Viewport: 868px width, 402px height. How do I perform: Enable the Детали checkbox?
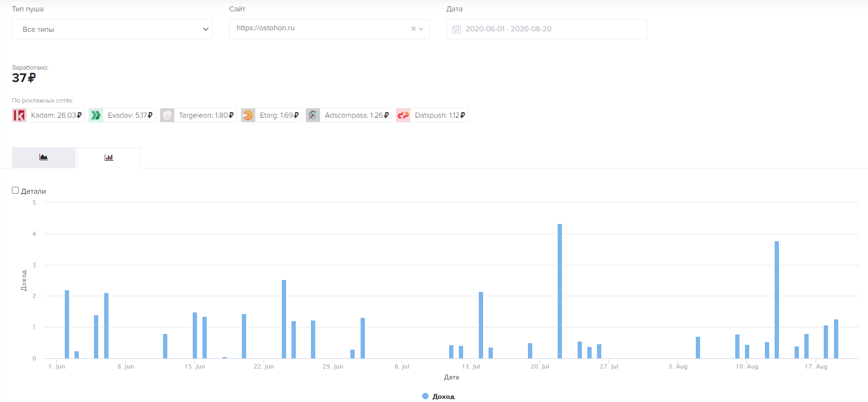(x=16, y=190)
